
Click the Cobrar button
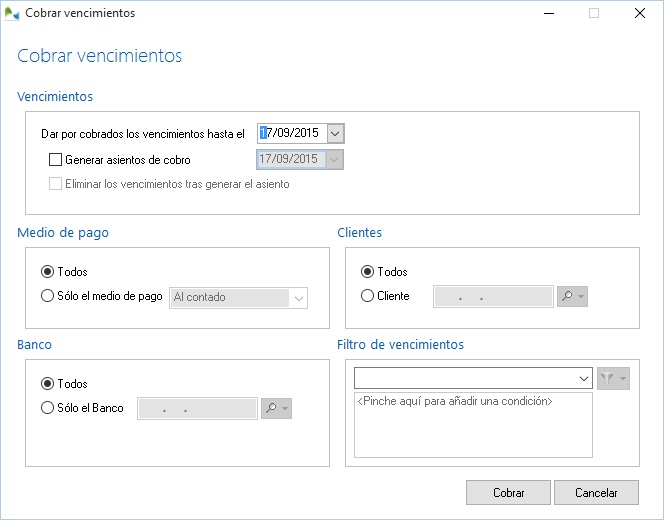(508, 492)
